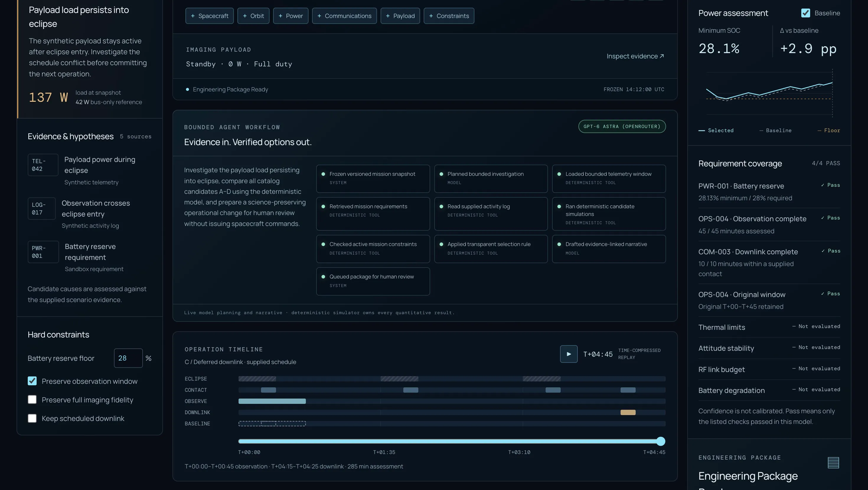Click the 4/4 PASS coverage summary
Screen dimensions: 868x490
click(826, 163)
